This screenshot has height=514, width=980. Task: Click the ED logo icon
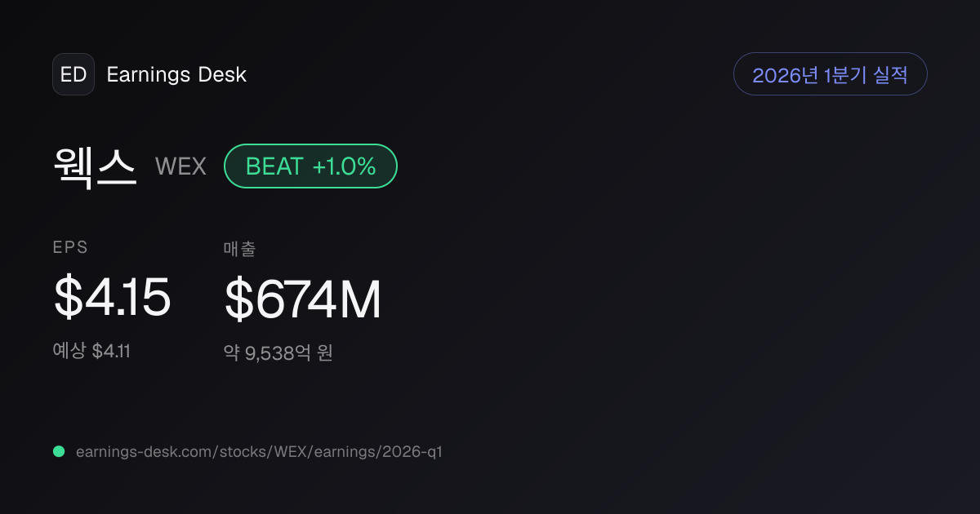[x=73, y=74]
